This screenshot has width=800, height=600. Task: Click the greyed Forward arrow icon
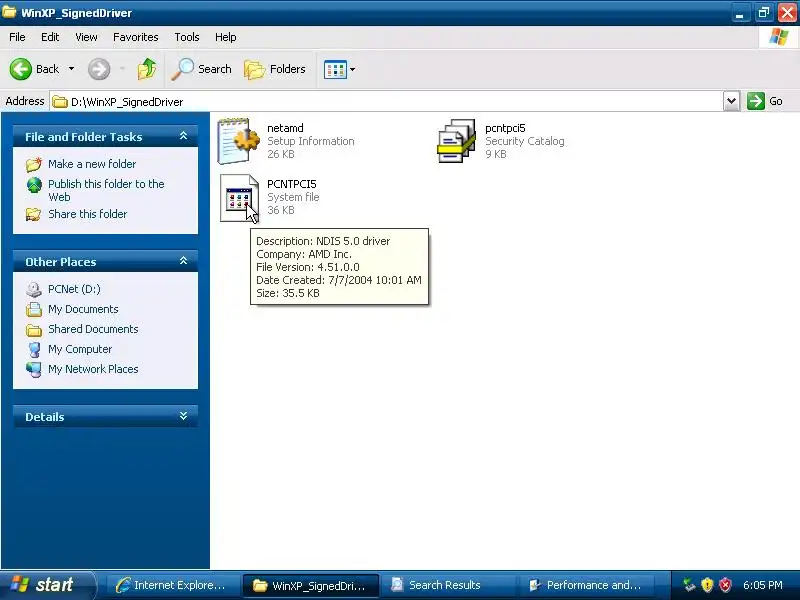pyautogui.click(x=99, y=69)
